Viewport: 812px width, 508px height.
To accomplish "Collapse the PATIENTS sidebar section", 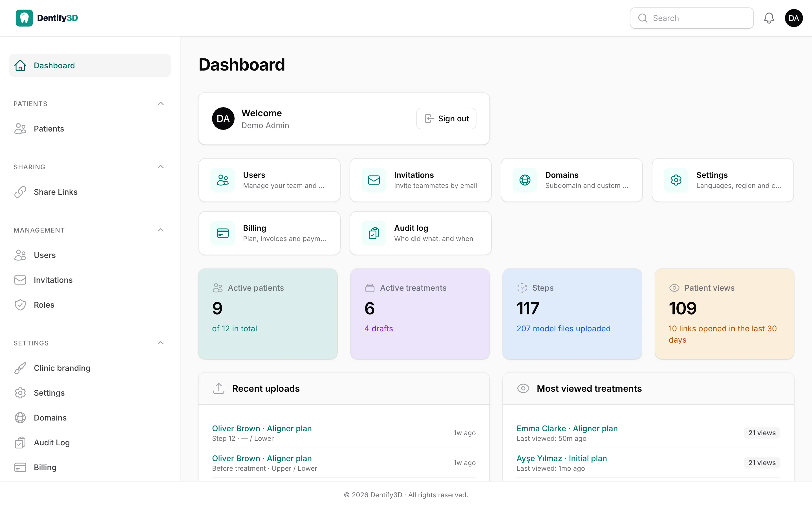I will [x=161, y=104].
